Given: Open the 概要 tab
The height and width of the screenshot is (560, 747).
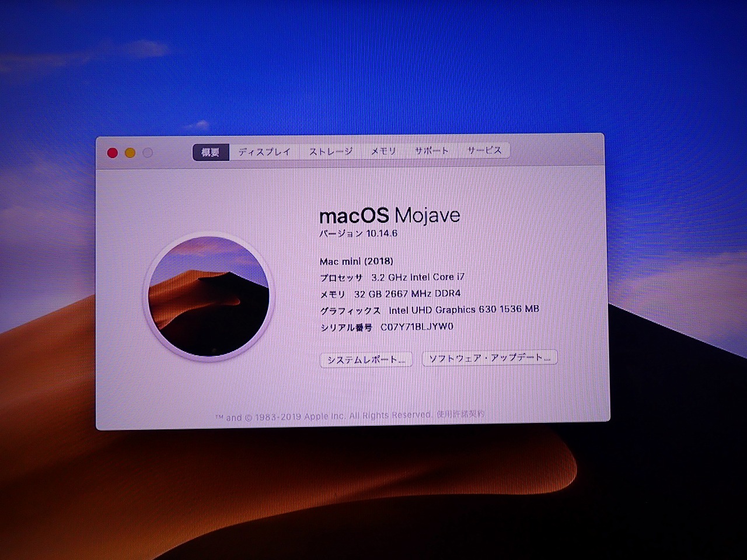Looking at the screenshot, I should coord(211,152).
